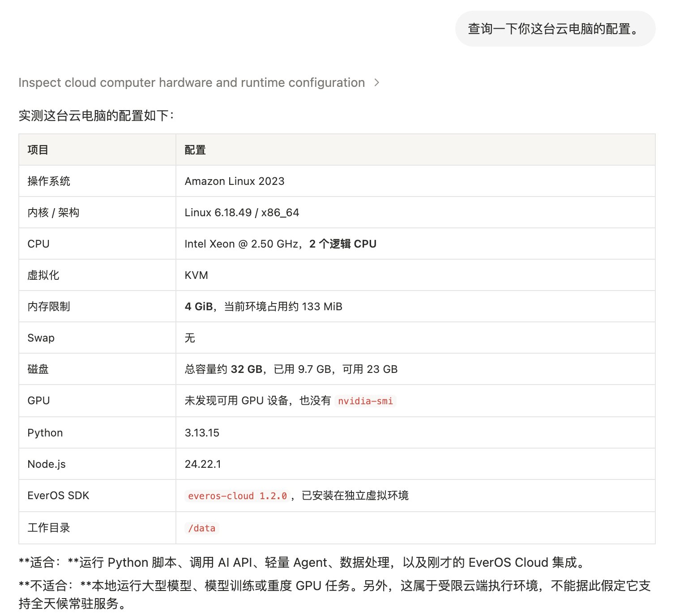Select the "GPU" row label
Image resolution: width=684 pixels, height=616 pixels.
(38, 400)
